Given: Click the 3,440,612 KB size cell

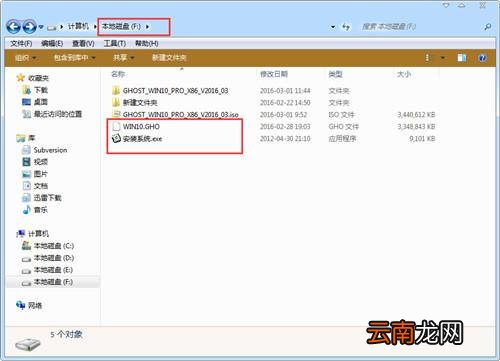Looking at the screenshot, I should (416, 115).
